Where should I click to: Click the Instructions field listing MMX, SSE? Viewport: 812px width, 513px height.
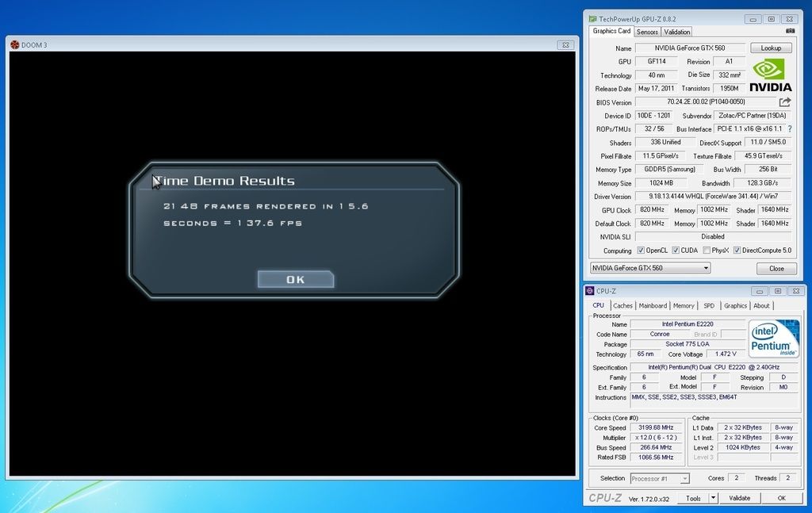(714, 402)
